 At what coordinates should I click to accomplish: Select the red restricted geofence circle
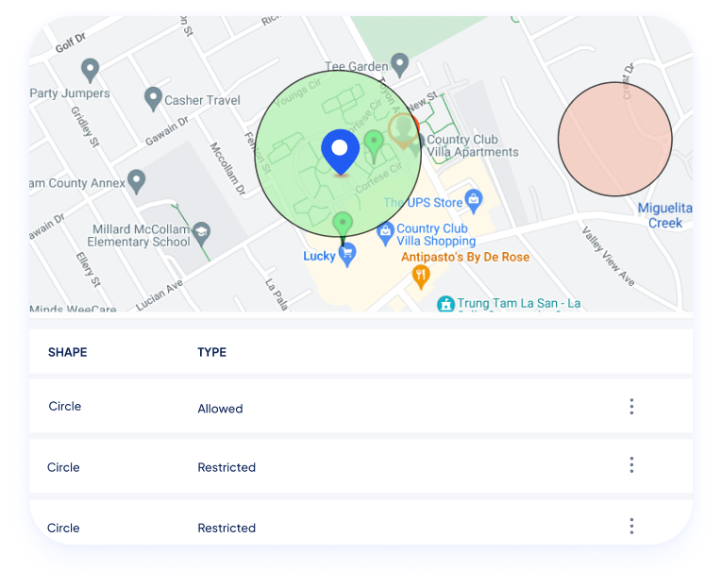[614, 139]
